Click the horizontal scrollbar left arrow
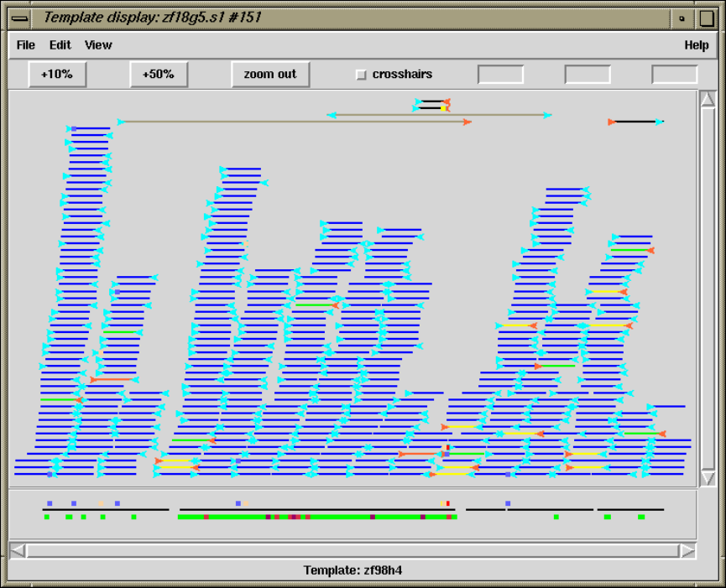The height and width of the screenshot is (588, 726). 18,551
